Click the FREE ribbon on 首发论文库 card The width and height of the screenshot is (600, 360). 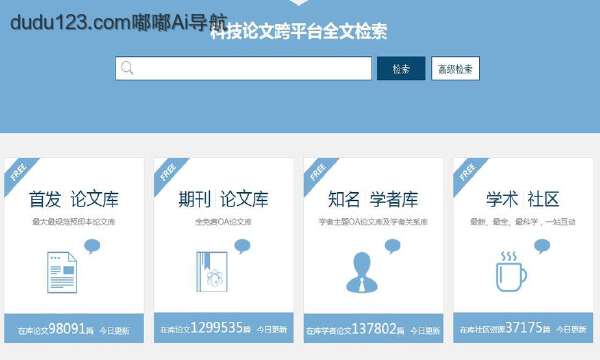click(x=19, y=173)
